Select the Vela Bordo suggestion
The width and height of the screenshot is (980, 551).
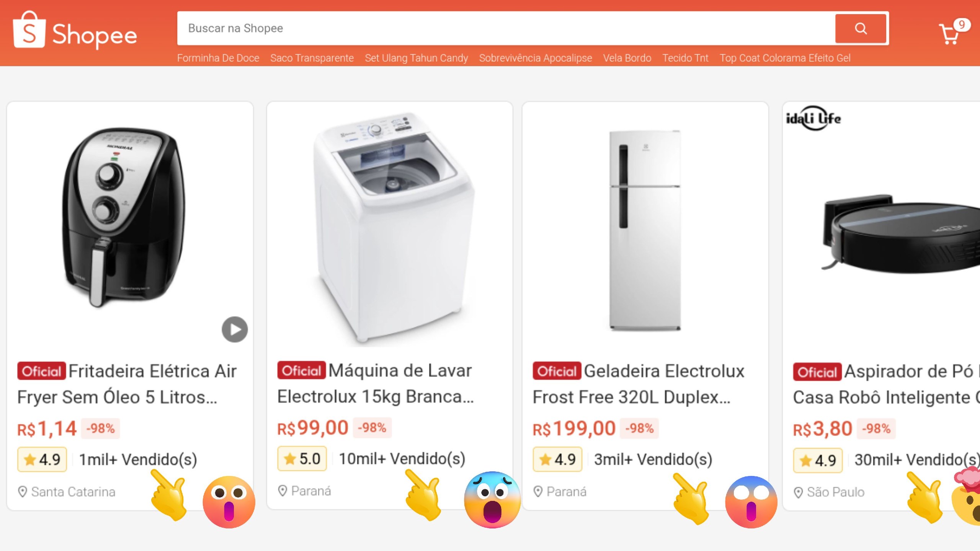click(x=627, y=58)
